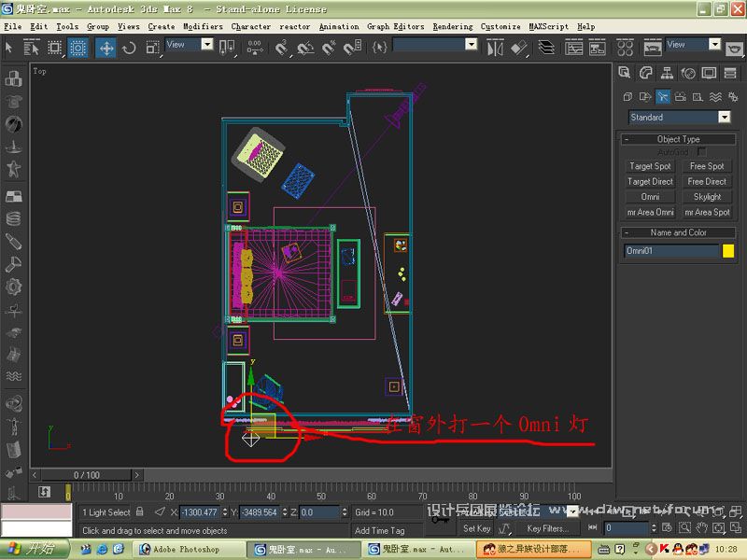Select the Cameras category icon
747x560 pixels.
tap(681, 97)
